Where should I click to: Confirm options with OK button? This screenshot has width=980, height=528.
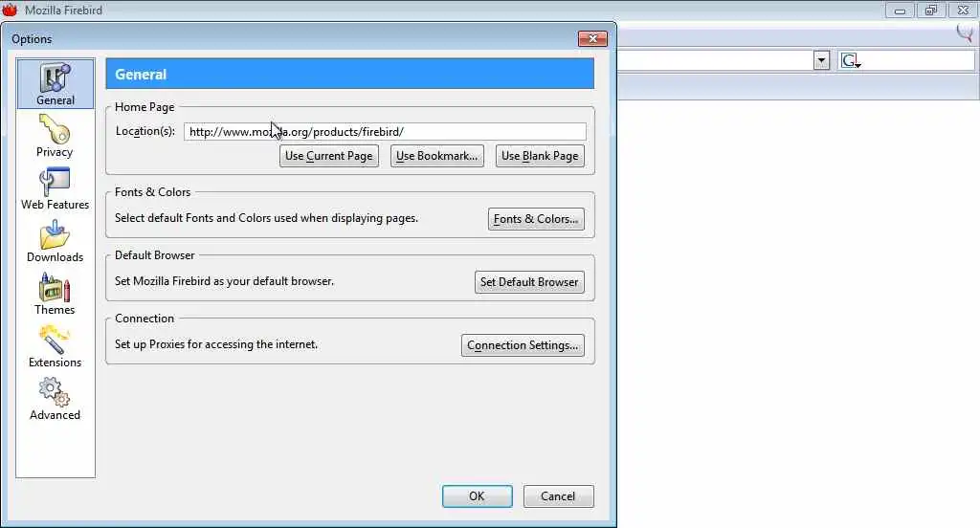click(x=477, y=496)
